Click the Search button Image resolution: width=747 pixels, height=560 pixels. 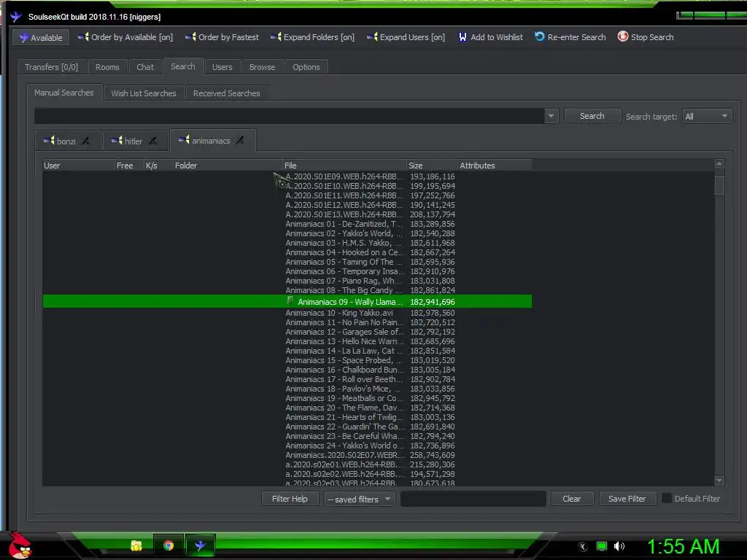(x=592, y=116)
